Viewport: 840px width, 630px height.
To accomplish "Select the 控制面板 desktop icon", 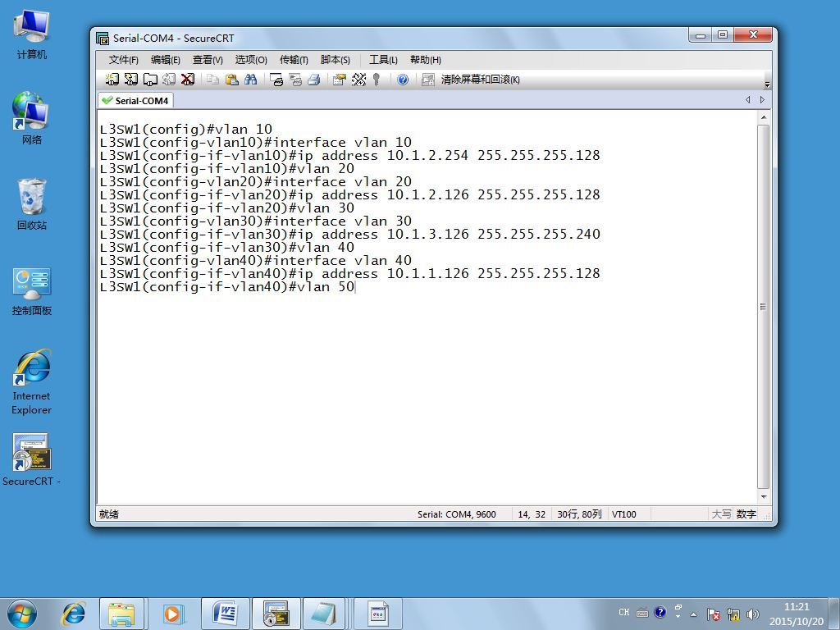I will (32, 291).
